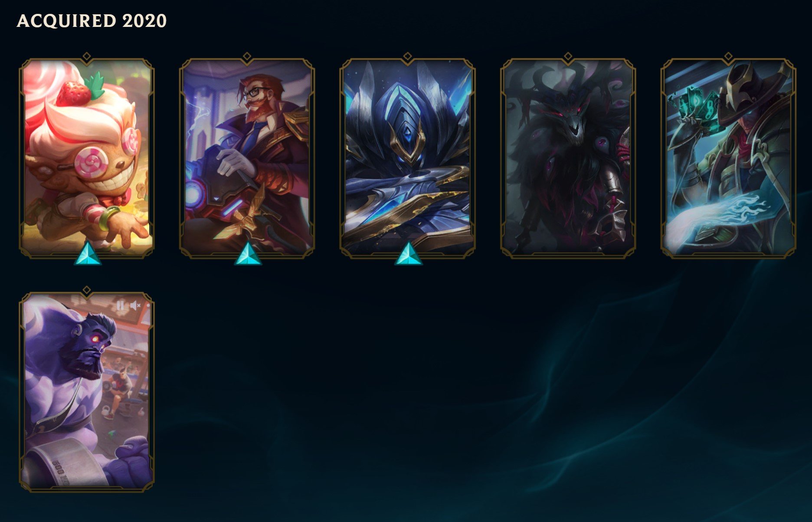
Task: Open the bearded man with glasses skin card
Action: [247, 158]
